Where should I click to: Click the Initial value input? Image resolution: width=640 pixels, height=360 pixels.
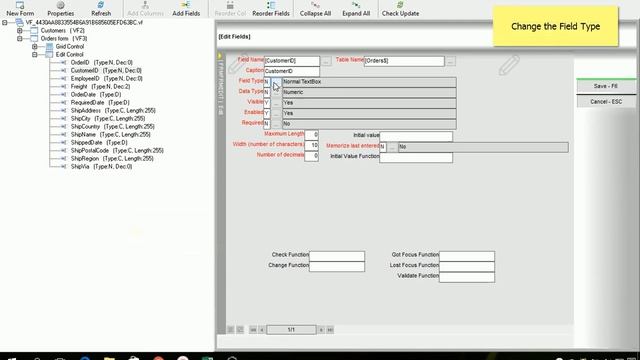[416, 136]
